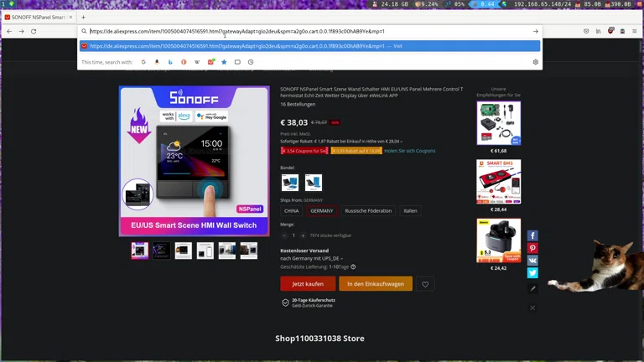Share the product on Facebook

532,236
